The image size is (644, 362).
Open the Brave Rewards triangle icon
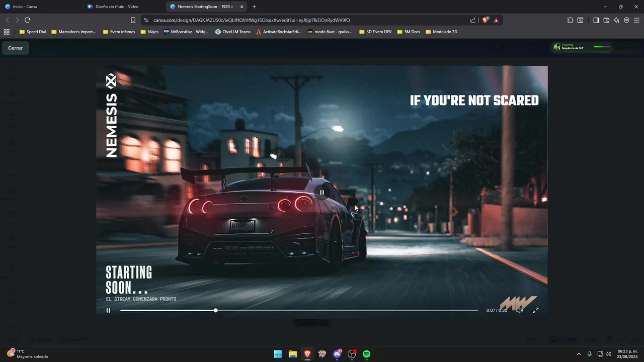(x=496, y=20)
